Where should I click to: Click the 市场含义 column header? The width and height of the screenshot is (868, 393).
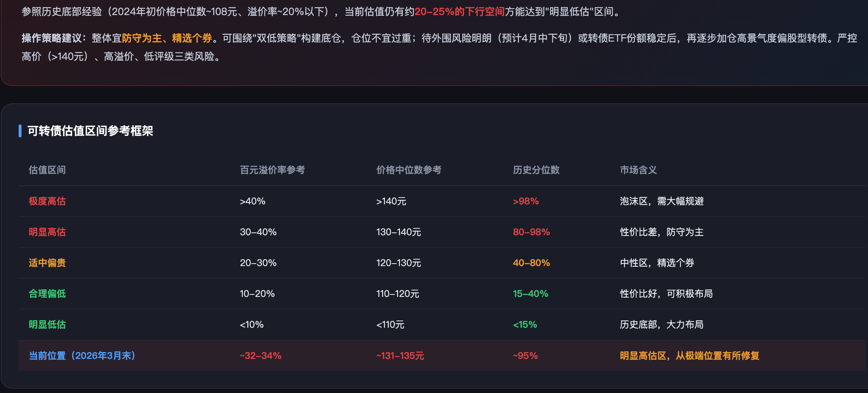click(638, 170)
